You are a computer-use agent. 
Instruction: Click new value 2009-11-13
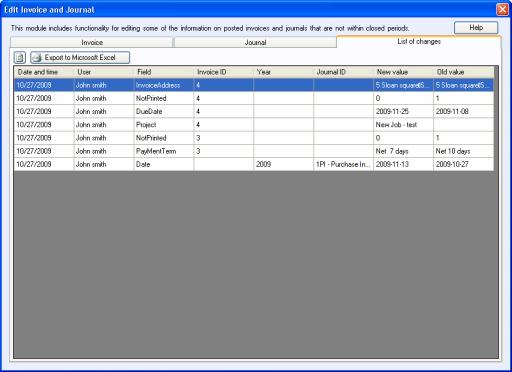(x=404, y=164)
